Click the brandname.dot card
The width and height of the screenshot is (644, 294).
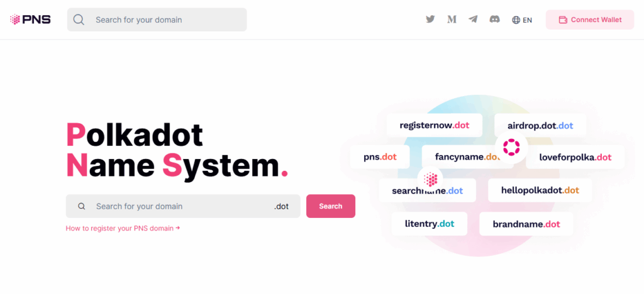click(526, 224)
